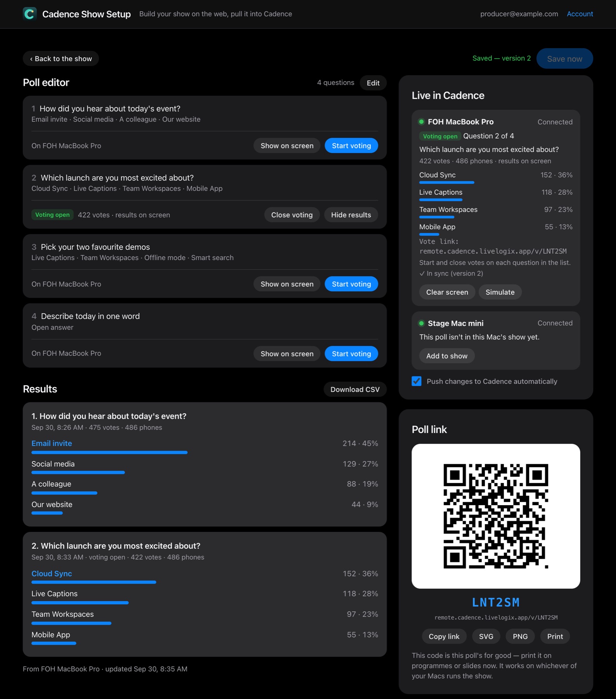Close voting on question 2

[292, 215]
